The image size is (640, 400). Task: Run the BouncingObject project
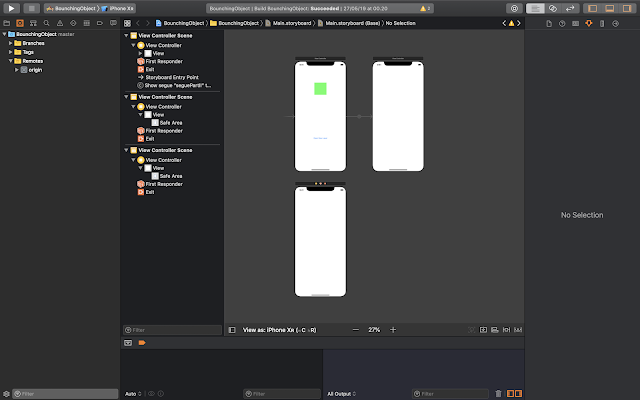click(11, 8)
